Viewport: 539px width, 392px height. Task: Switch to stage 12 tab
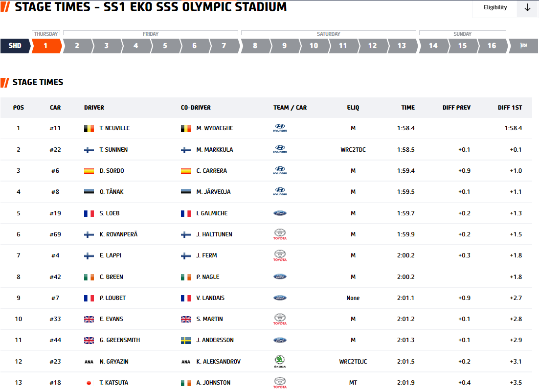(373, 46)
